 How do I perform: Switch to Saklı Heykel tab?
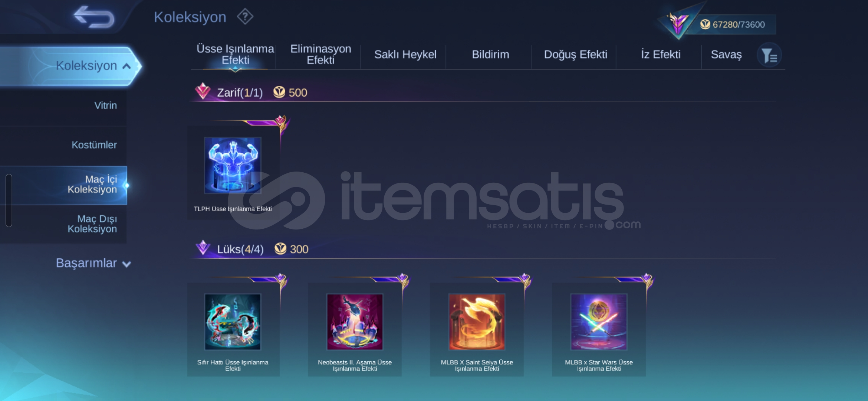click(x=405, y=54)
